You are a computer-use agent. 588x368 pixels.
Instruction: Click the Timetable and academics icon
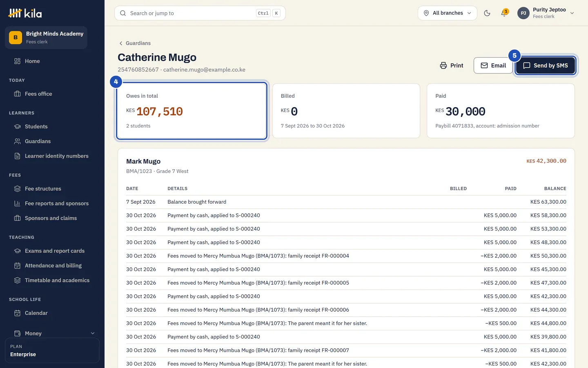click(x=17, y=280)
